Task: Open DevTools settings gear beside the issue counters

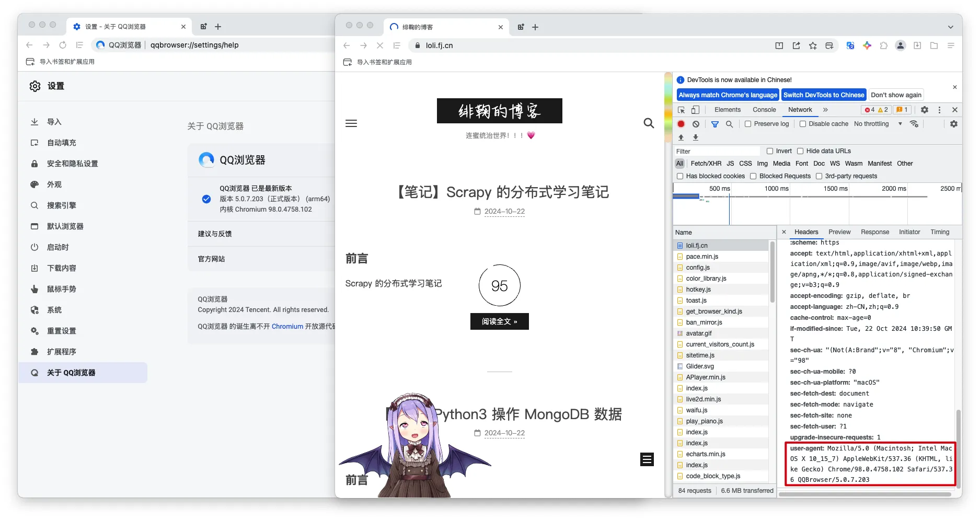Action: (925, 110)
